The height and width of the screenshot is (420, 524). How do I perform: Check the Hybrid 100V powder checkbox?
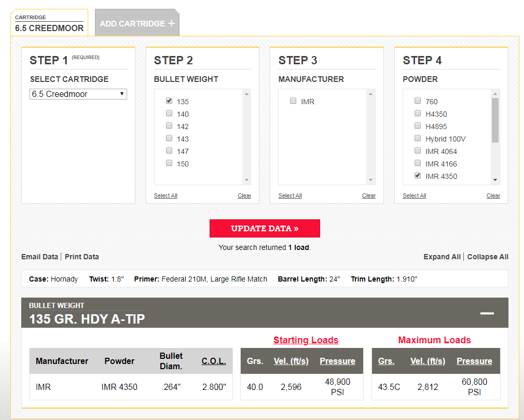[418, 138]
